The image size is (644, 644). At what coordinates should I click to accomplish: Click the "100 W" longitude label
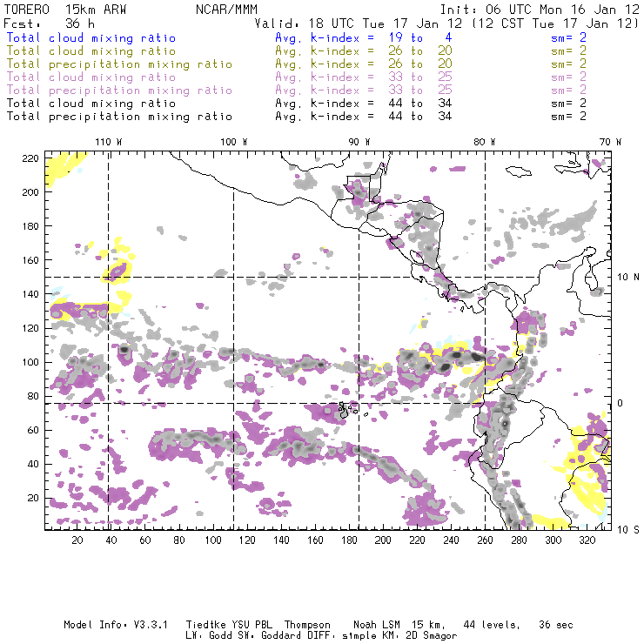(x=234, y=142)
